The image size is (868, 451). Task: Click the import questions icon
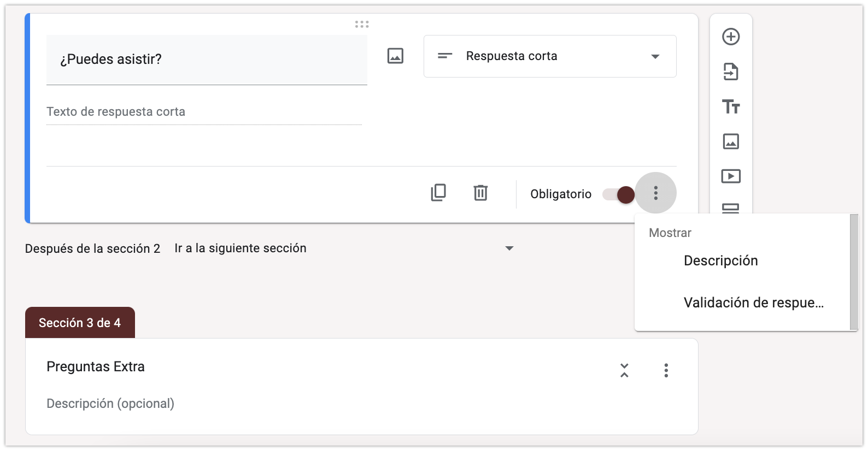pos(731,72)
